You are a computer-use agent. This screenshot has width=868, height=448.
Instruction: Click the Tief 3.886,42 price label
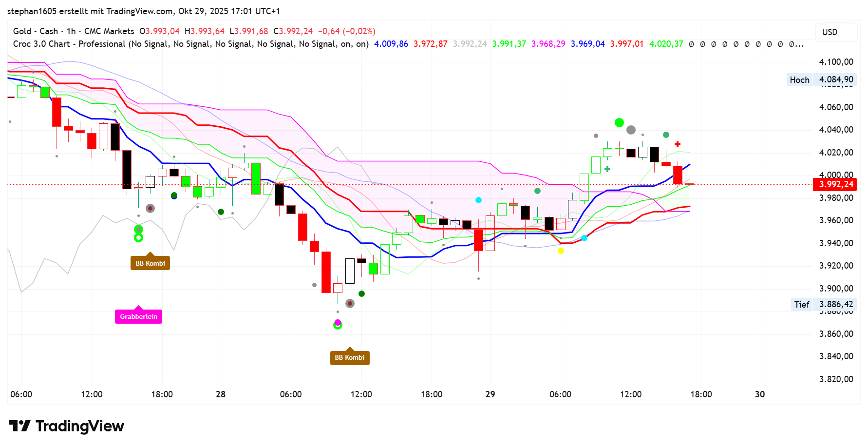[823, 304]
